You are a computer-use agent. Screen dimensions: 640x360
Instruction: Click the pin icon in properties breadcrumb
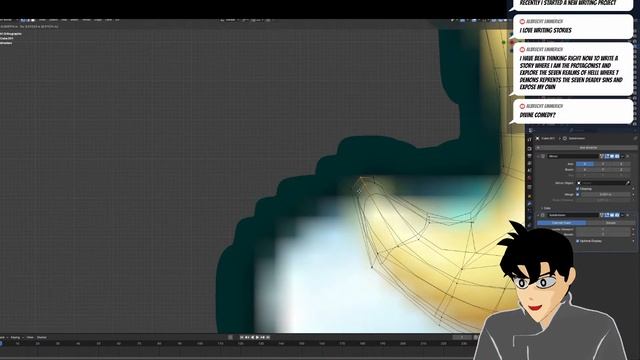point(636,138)
